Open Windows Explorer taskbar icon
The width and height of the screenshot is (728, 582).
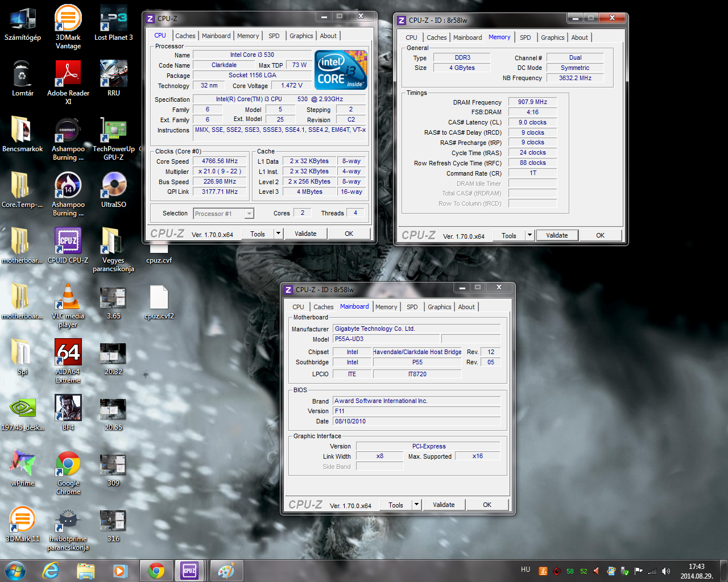(x=86, y=571)
